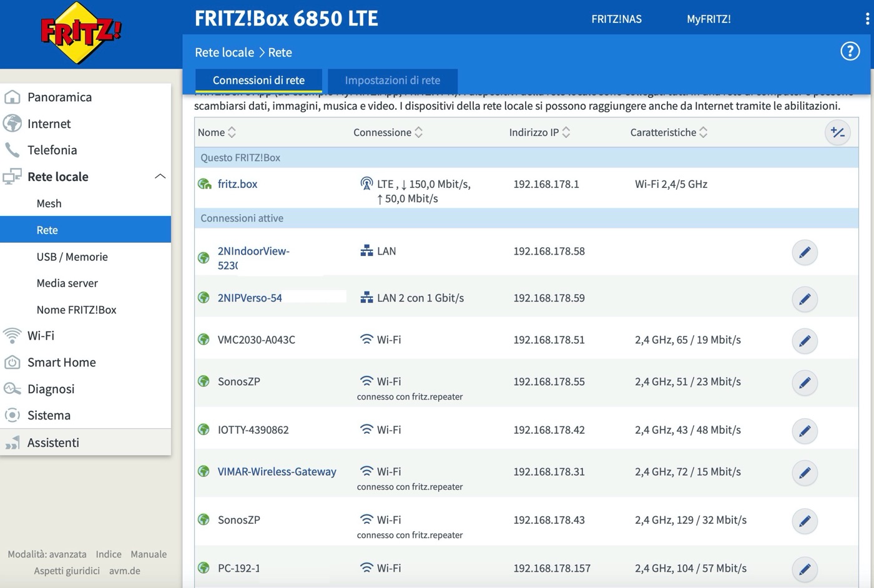This screenshot has height=588, width=874.
Task: Click the device name VMC2030-A043C
Action: pos(256,340)
